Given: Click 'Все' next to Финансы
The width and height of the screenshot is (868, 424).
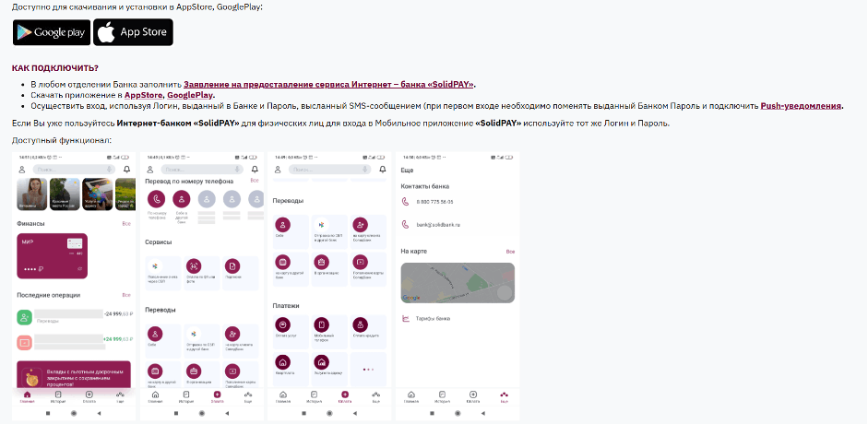Looking at the screenshot, I should click(126, 224).
